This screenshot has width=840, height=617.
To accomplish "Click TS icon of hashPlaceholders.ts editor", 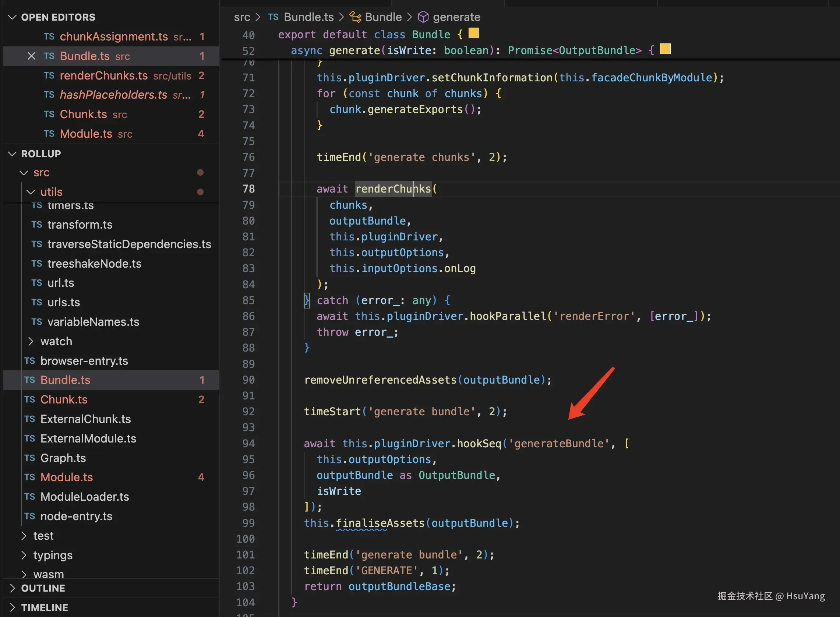I will click(49, 95).
